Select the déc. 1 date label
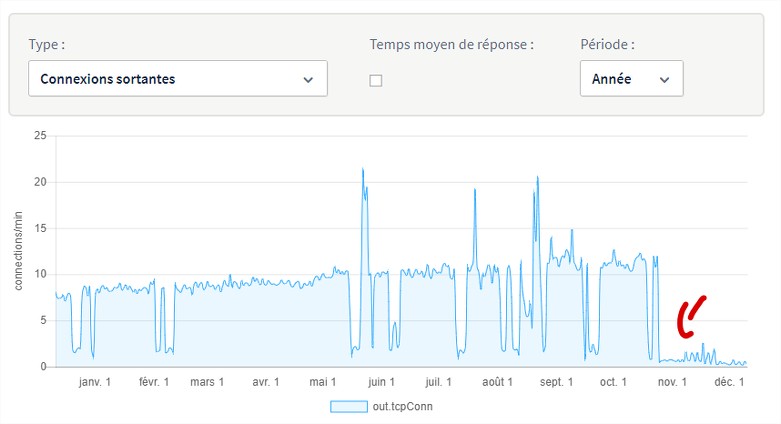Viewport: 781px width, 424px height. coord(729,382)
